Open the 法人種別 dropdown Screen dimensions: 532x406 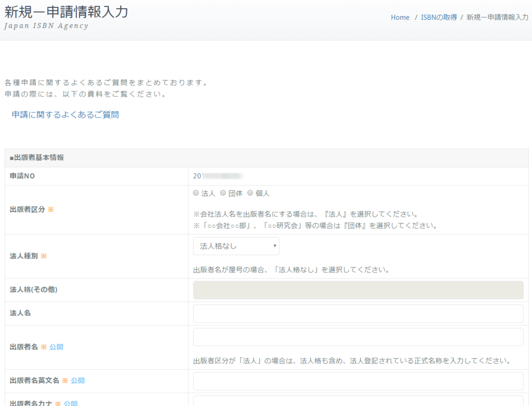pos(236,246)
